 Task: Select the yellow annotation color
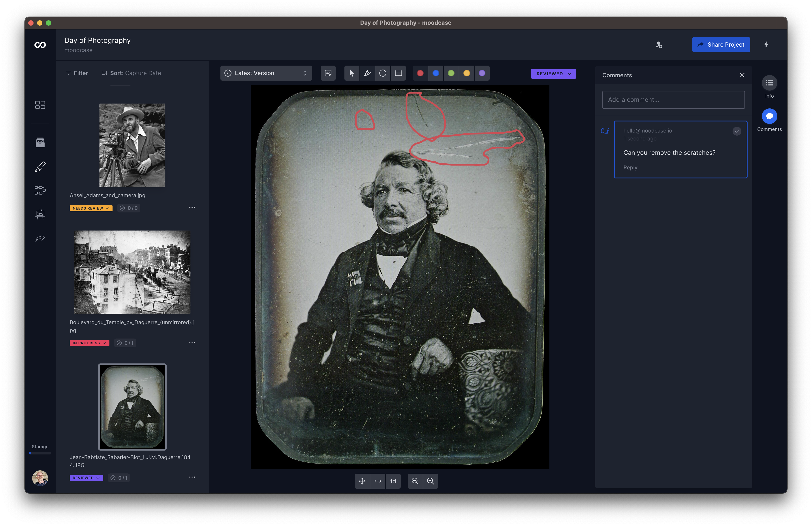467,73
